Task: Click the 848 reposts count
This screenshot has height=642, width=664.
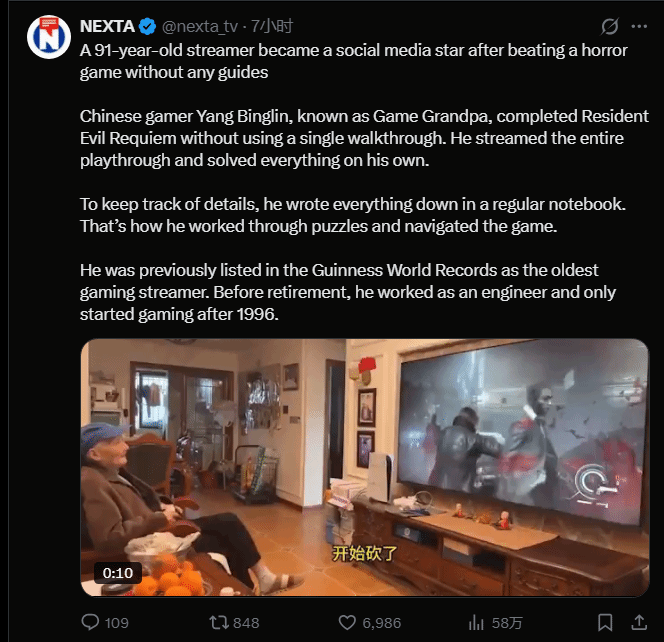Action: 246,623
